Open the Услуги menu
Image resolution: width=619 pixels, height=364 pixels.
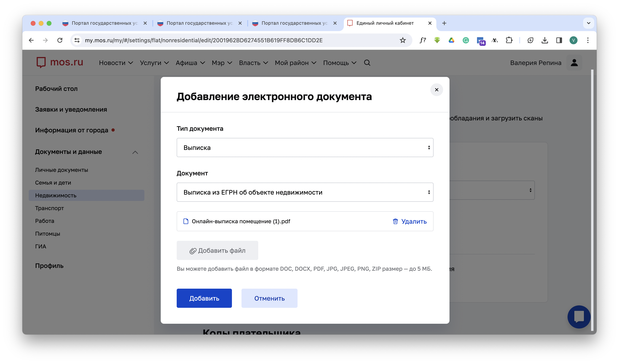[x=154, y=63]
